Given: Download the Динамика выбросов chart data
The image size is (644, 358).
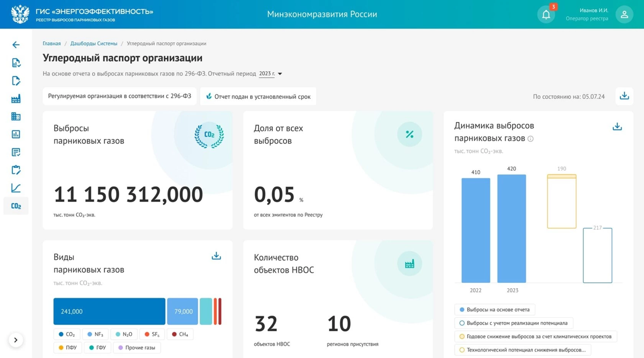Looking at the screenshot, I should coord(617,126).
